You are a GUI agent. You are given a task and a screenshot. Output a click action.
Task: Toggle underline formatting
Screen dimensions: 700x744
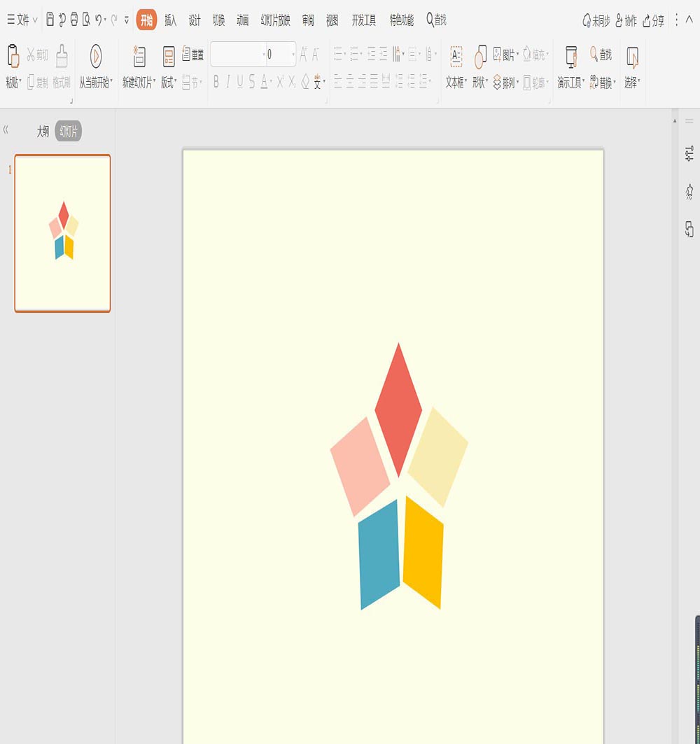tap(239, 82)
